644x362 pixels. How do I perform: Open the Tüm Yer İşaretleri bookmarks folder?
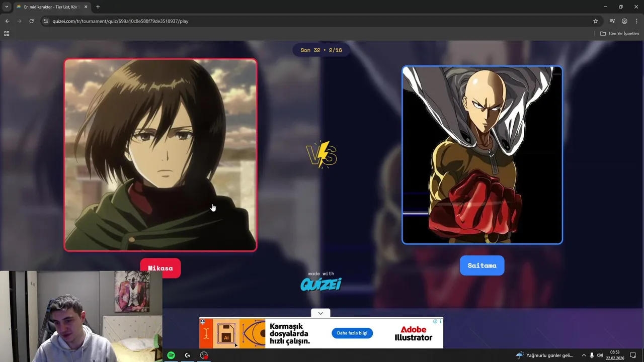(619, 34)
